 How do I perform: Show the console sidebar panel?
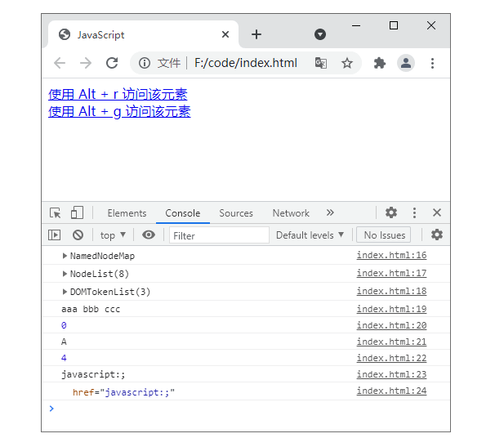tap(55, 235)
